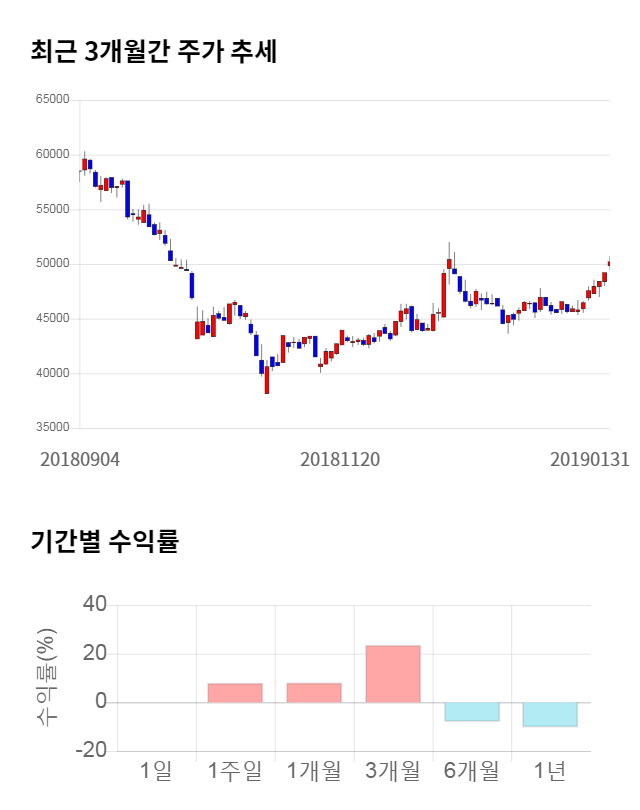Click the 기간별 수익률 heading

104,543
